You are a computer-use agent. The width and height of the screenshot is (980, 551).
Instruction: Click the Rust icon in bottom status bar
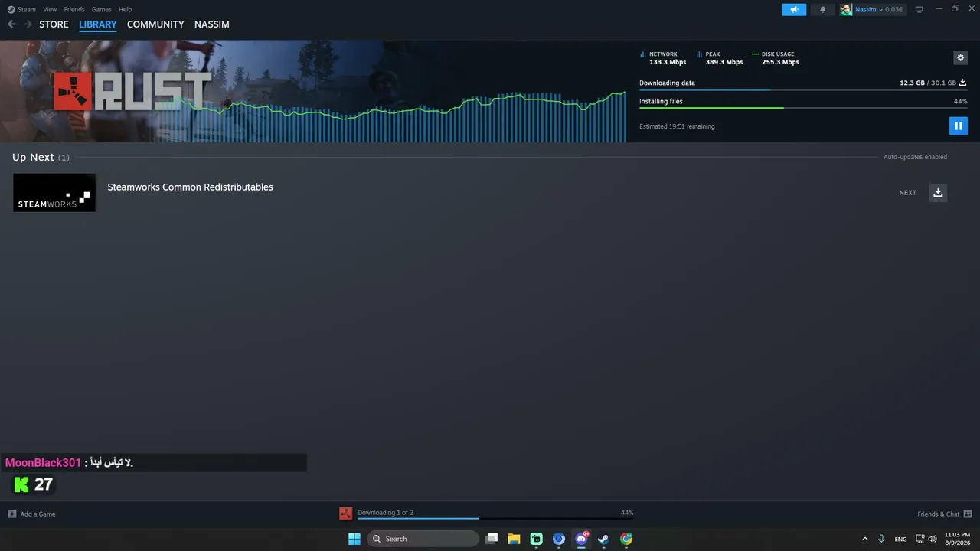point(346,514)
